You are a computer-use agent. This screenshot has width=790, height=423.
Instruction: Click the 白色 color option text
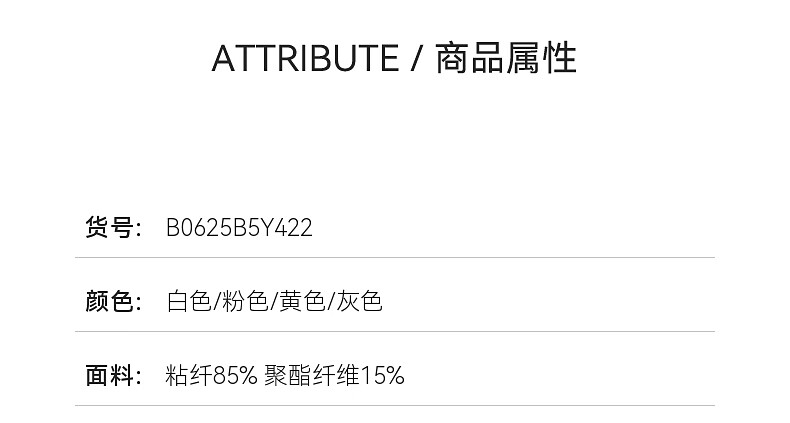[189, 302]
